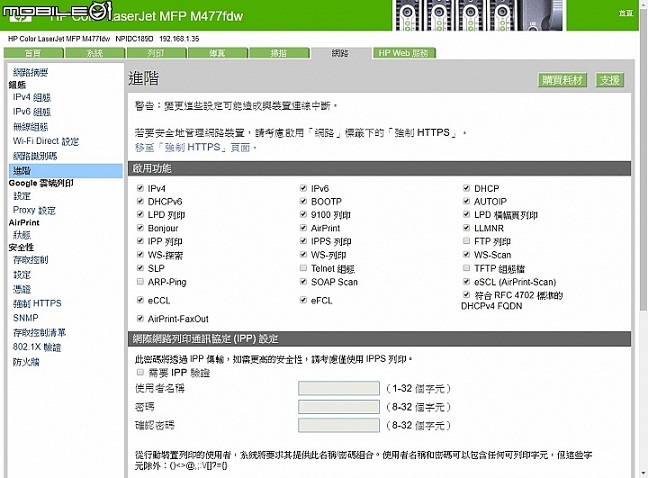
Task: Toggle the BOOTP checkbox
Action: pos(303,202)
